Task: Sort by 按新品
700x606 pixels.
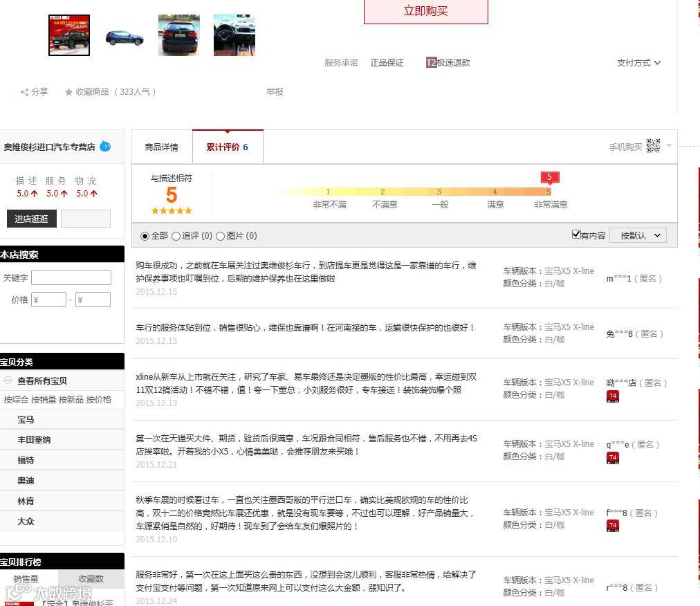Action: tap(71, 400)
